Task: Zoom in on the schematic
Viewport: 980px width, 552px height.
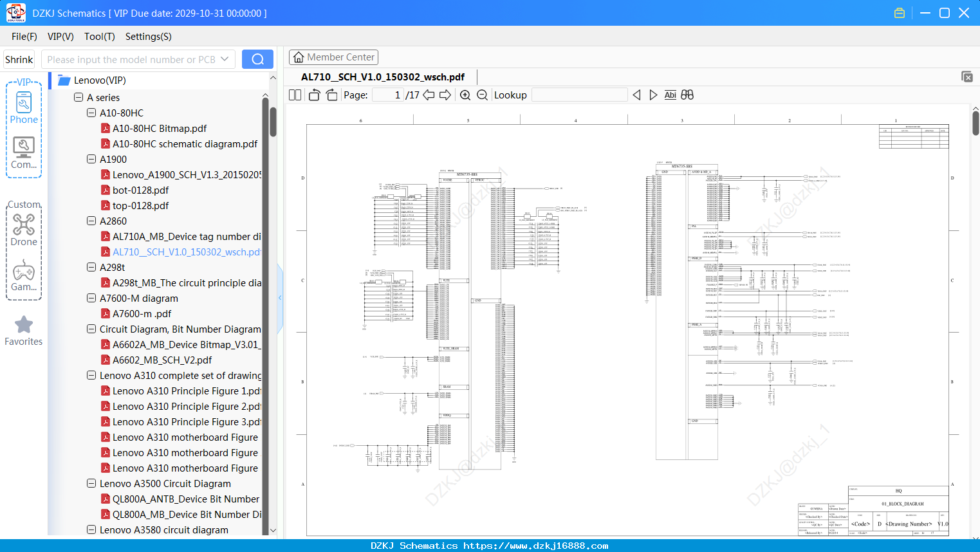Action: (465, 95)
